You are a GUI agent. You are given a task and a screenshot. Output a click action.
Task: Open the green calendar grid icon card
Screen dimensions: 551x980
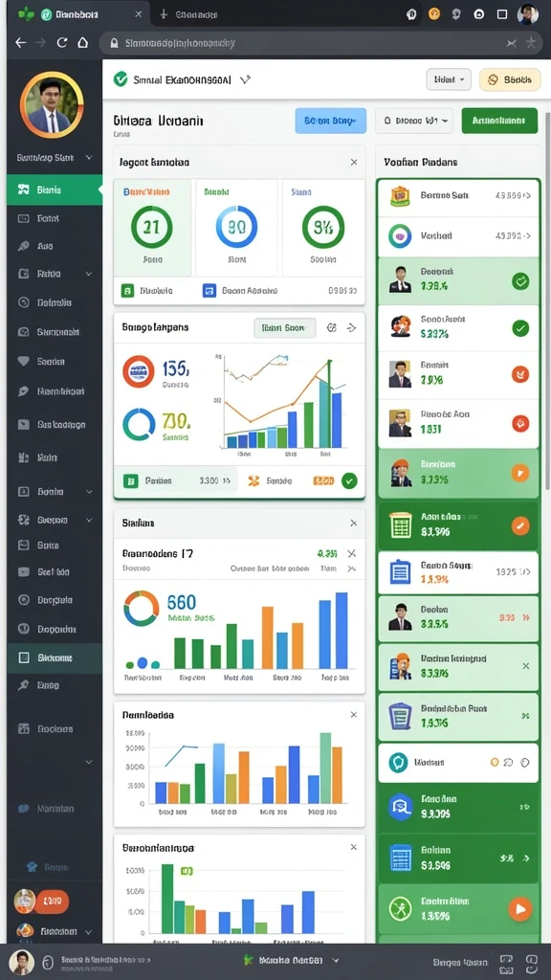click(x=399, y=525)
